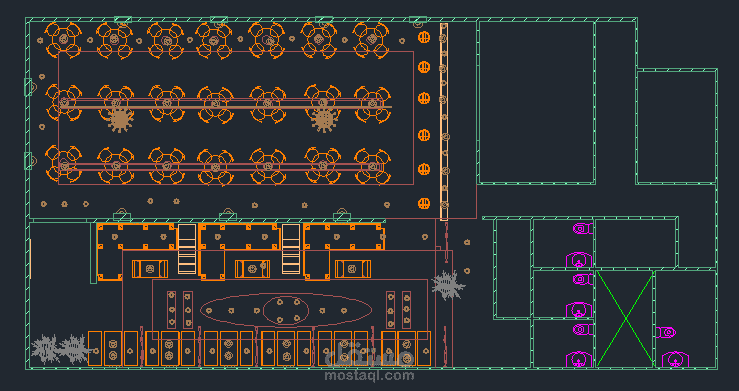Click the upper door symbol on the left outer wall

(28, 87)
